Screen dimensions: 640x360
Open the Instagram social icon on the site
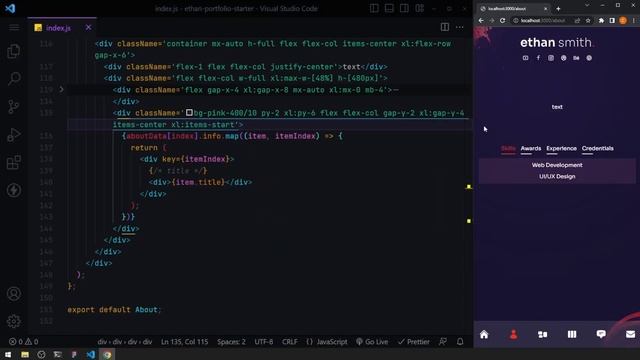551,58
